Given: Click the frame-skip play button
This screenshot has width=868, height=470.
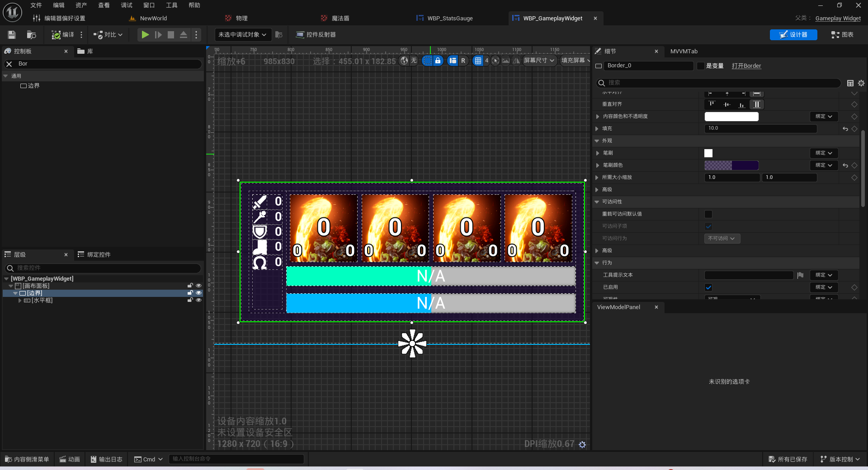Looking at the screenshot, I should pos(158,35).
